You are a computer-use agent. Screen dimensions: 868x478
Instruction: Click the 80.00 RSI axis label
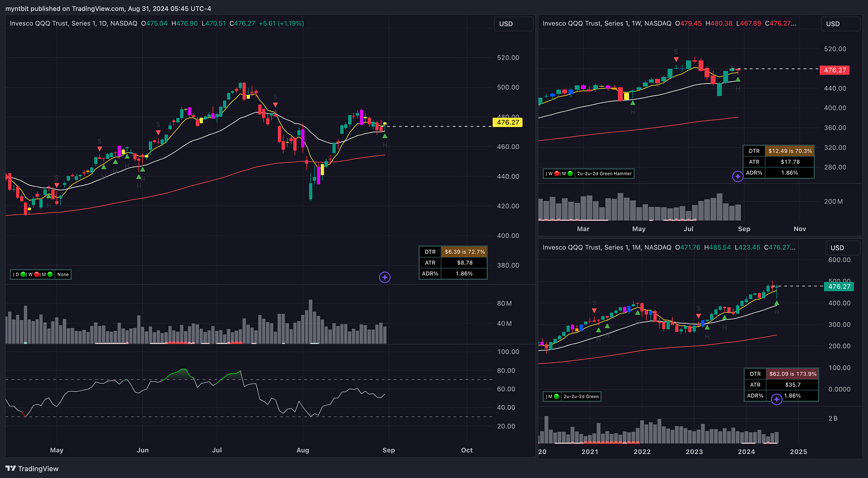click(x=507, y=371)
